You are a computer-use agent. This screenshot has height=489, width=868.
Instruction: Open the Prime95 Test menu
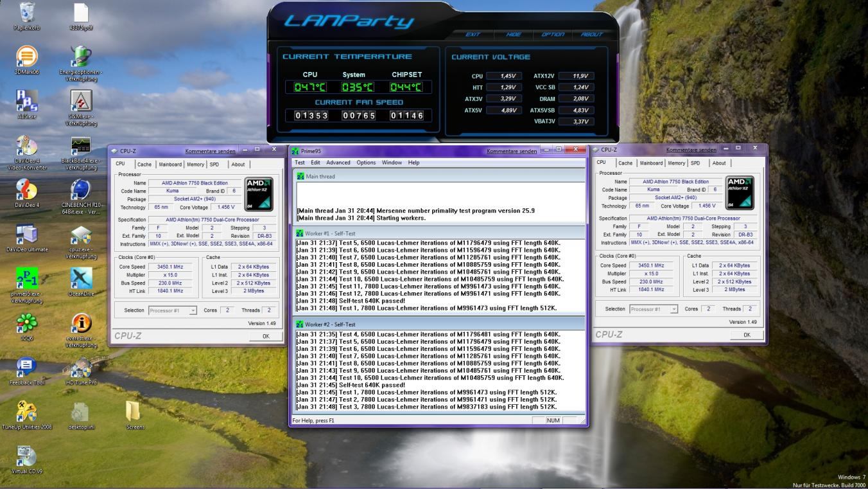[300, 163]
